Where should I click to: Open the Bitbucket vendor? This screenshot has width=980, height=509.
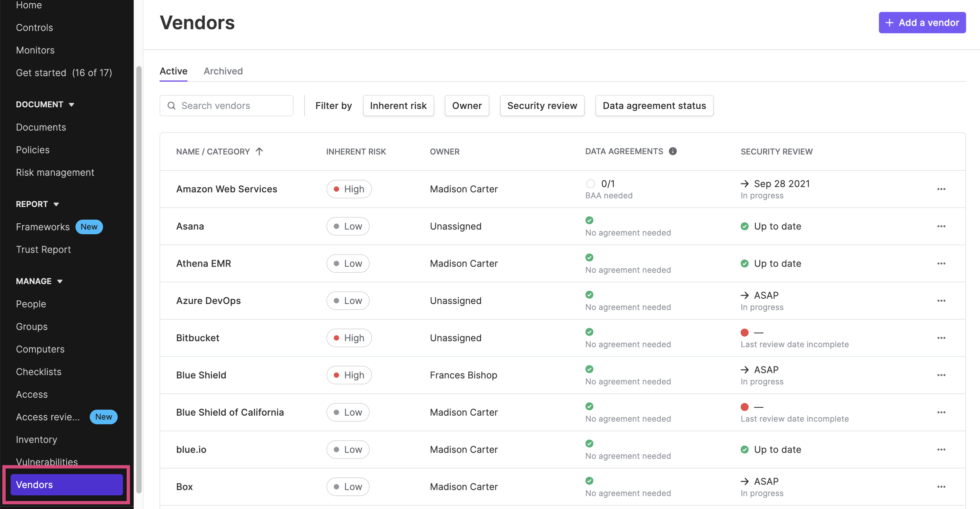point(197,338)
